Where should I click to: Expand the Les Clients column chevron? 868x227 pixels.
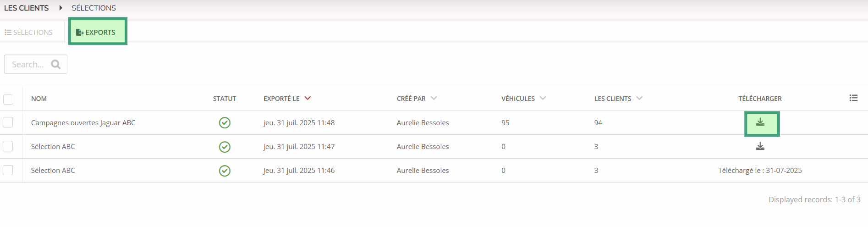point(639,98)
